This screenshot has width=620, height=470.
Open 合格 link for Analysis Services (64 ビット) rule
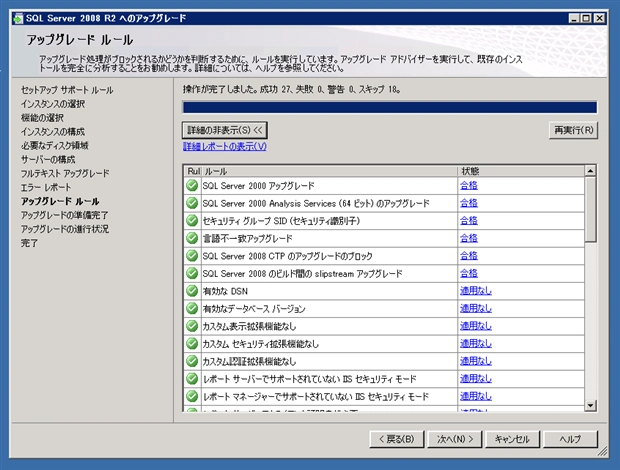pos(469,203)
